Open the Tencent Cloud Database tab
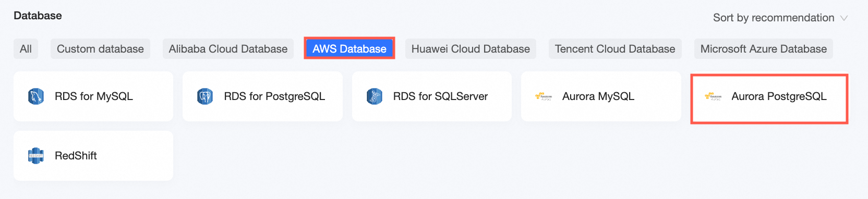 tap(615, 49)
